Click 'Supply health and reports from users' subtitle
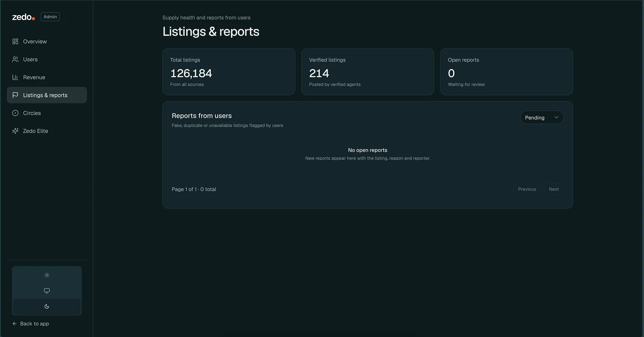 tap(206, 18)
